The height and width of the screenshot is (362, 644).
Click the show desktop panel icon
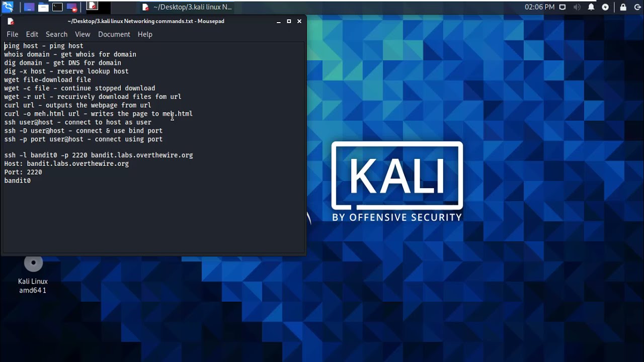(29, 7)
